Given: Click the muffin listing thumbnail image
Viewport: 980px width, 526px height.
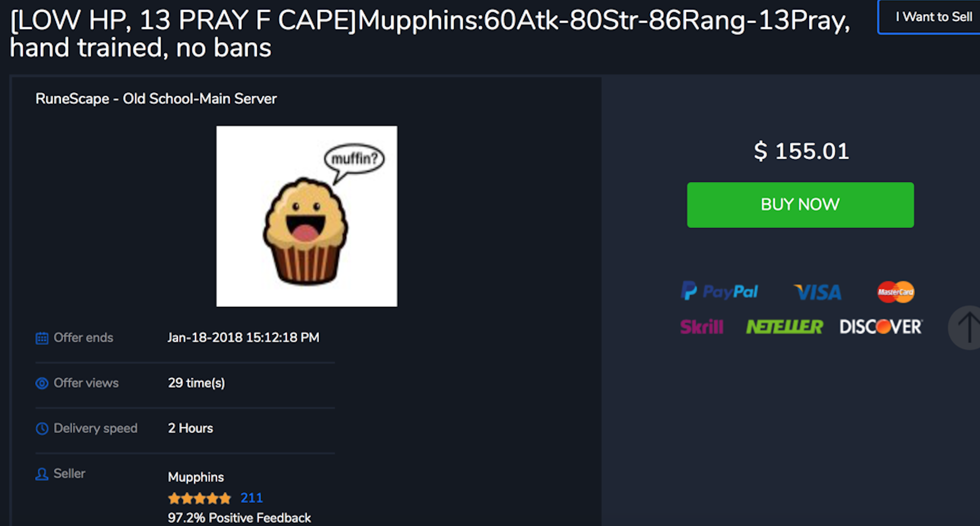Looking at the screenshot, I should click(307, 216).
